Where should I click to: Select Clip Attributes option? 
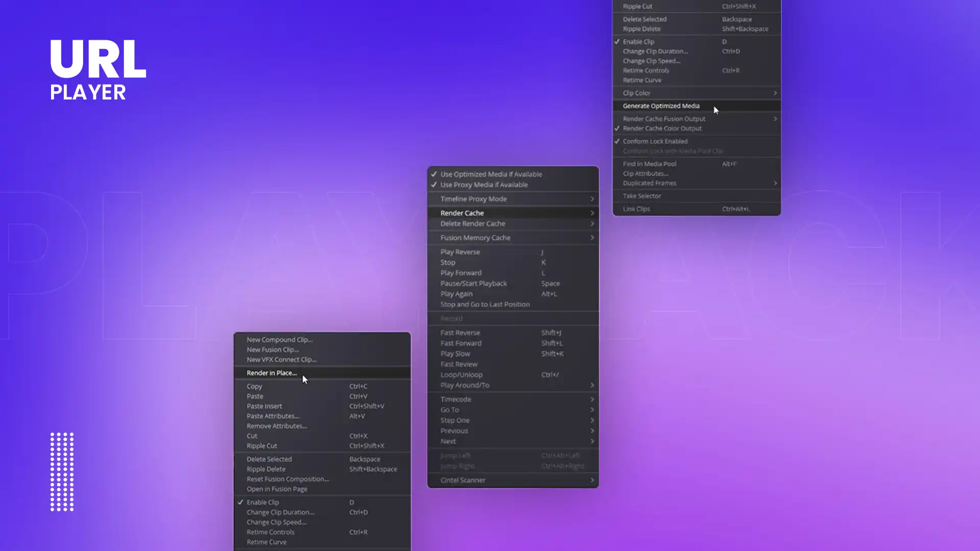point(646,173)
